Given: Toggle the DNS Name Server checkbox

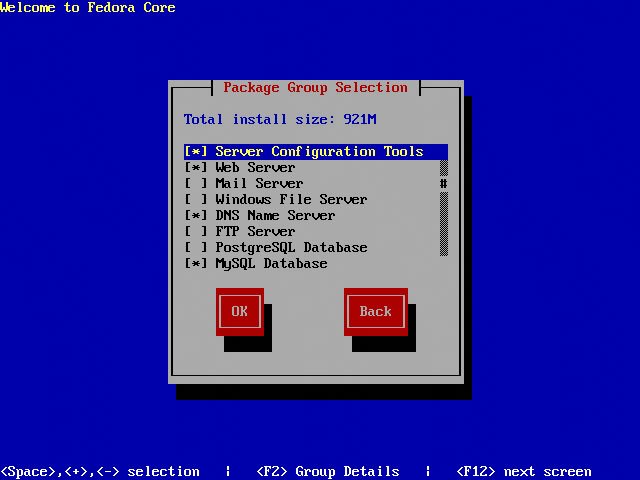Looking at the screenshot, I should tap(196, 215).
